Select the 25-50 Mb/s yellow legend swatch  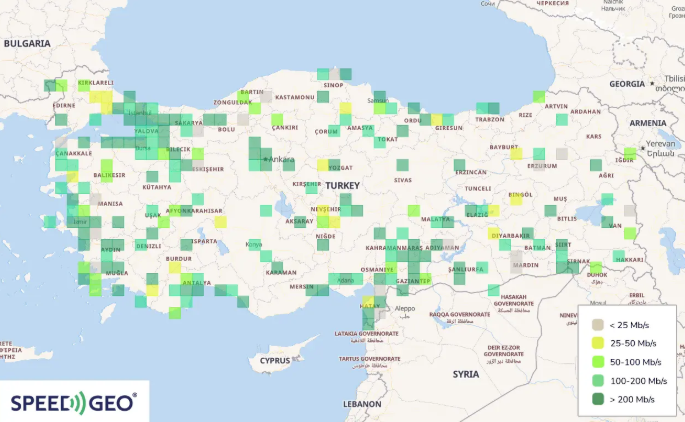click(x=598, y=343)
